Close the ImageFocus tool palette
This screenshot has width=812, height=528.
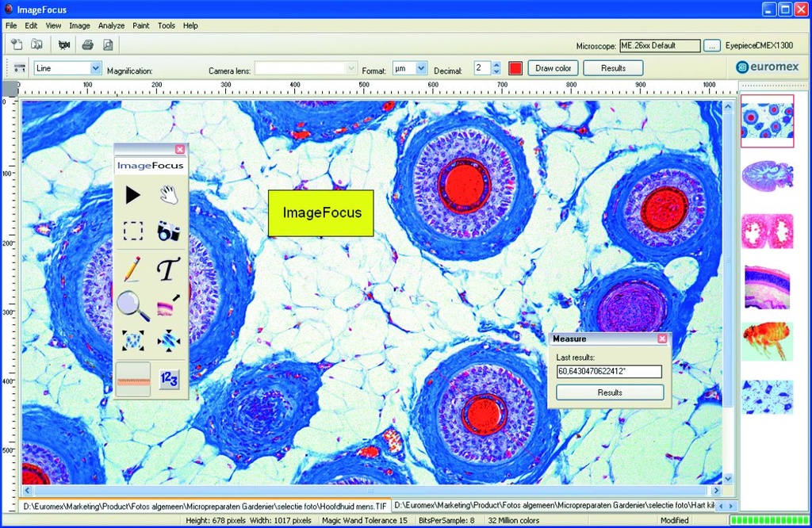point(180,150)
